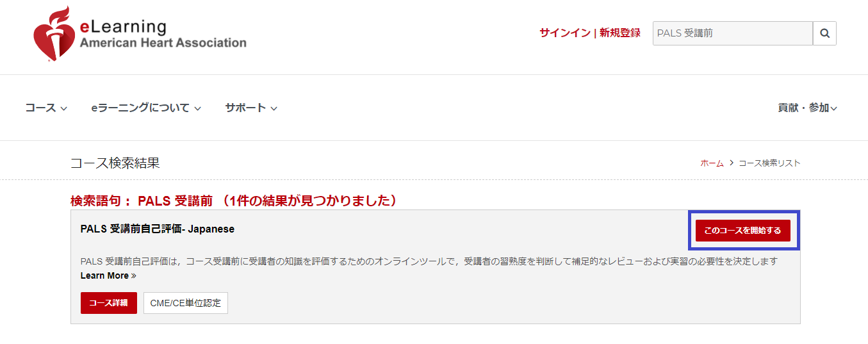Open the 貢献・参加 menu

807,108
